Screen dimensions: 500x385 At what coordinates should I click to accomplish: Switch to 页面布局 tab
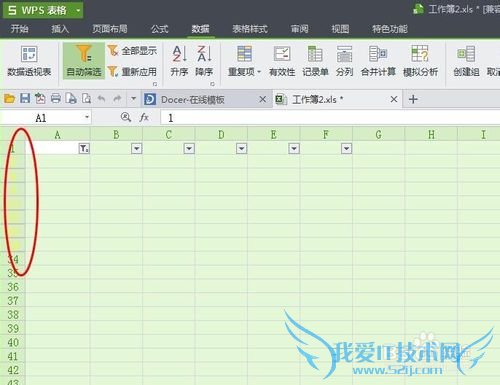click(110, 29)
